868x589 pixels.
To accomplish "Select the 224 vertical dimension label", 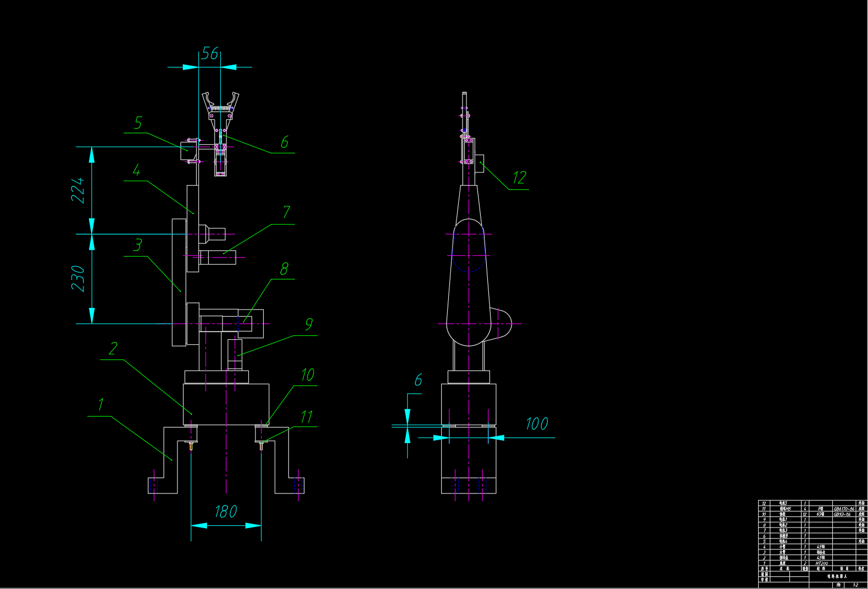I will [x=78, y=190].
